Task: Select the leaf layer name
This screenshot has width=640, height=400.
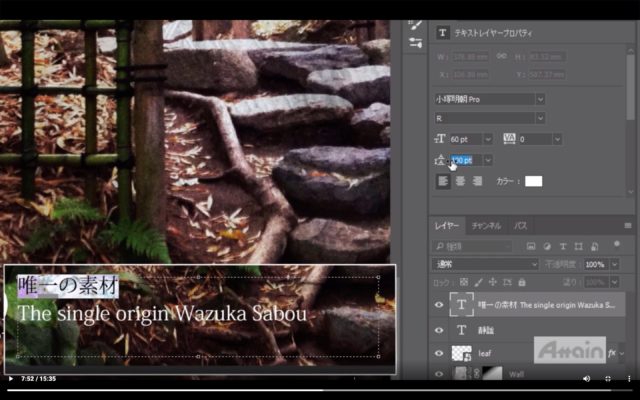Action: point(484,353)
